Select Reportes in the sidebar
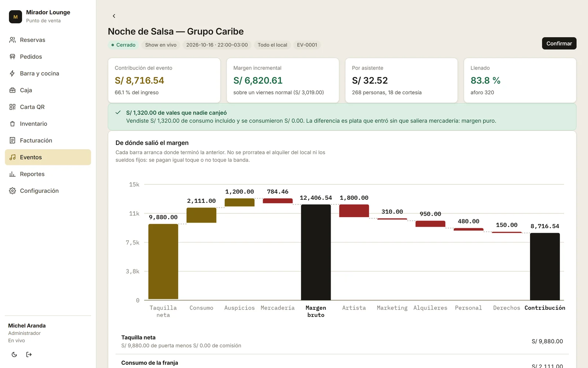 (x=48, y=174)
